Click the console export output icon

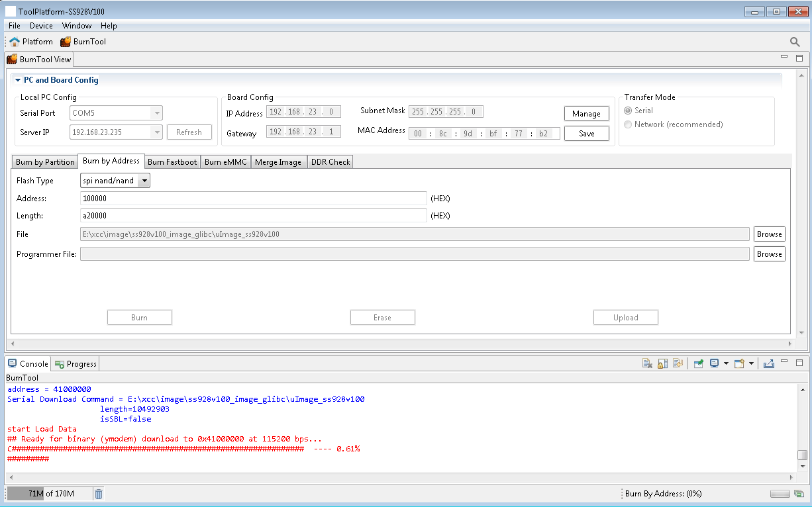768,363
